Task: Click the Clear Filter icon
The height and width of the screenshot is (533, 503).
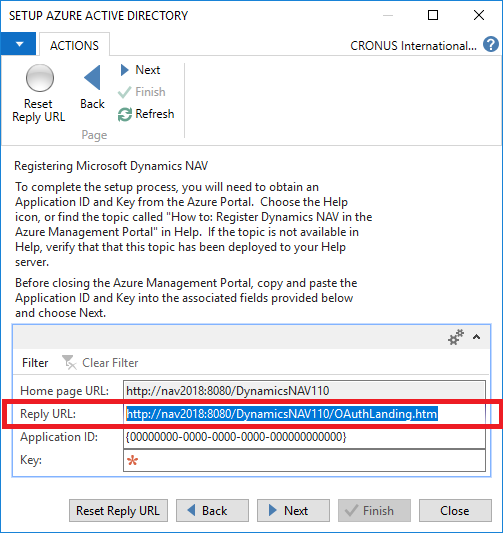Action: 69,362
